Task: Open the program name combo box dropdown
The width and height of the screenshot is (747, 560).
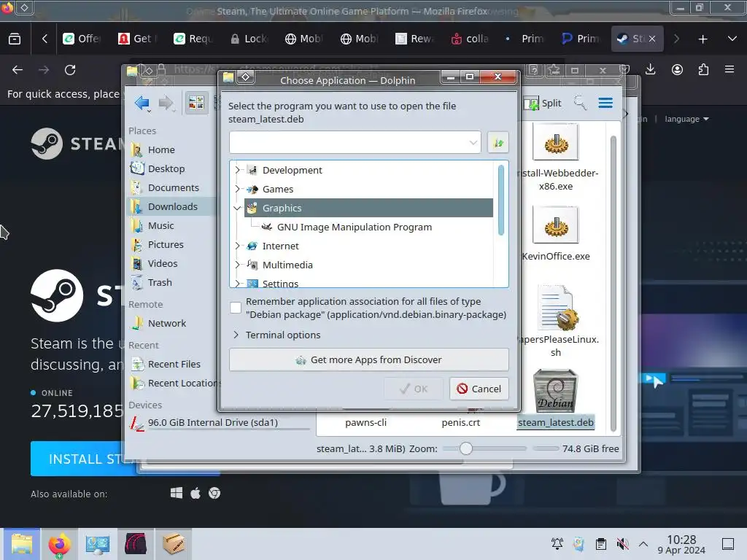Action: click(473, 142)
